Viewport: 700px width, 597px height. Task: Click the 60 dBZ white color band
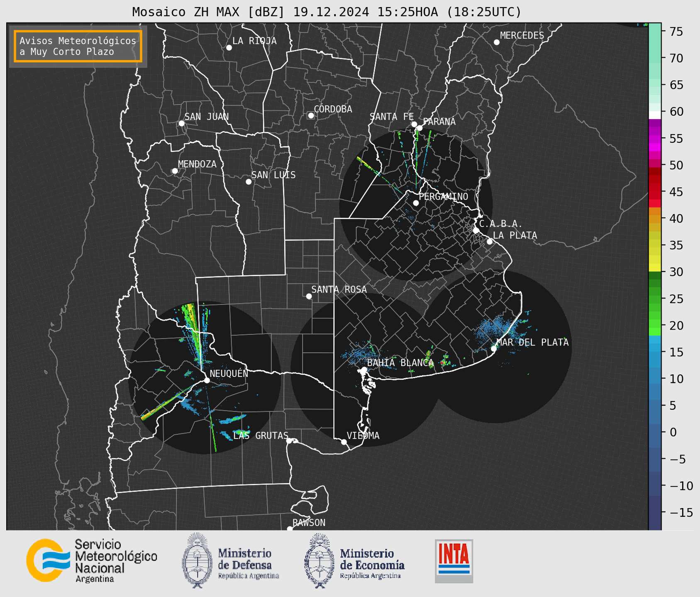(x=655, y=115)
